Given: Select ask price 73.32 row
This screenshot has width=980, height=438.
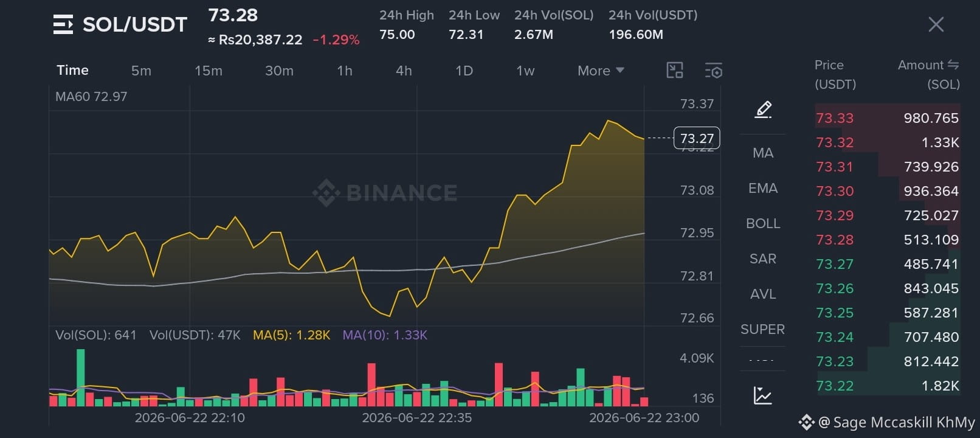Looking at the screenshot, I should point(888,142).
